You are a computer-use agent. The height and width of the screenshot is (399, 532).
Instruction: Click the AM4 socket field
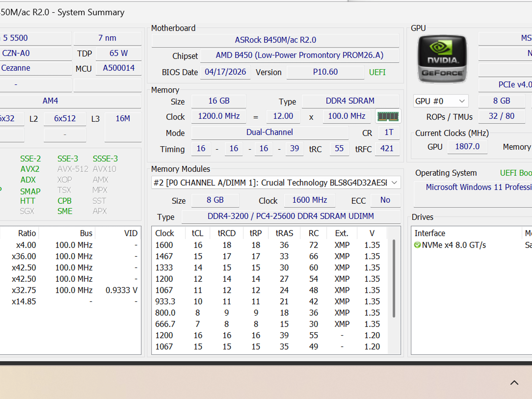pyautogui.click(x=71, y=101)
